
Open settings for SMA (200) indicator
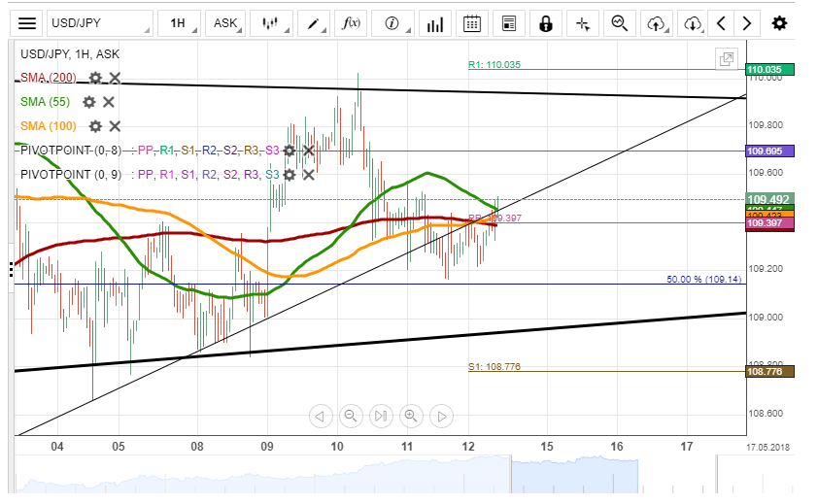pyautogui.click(x=95, y=78)
